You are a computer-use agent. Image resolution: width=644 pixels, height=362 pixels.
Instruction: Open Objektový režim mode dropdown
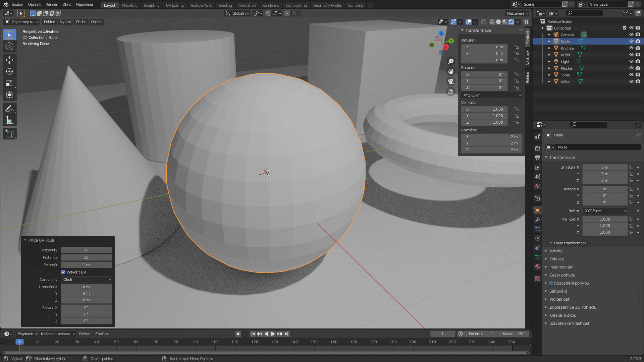(x=21, y=22)
